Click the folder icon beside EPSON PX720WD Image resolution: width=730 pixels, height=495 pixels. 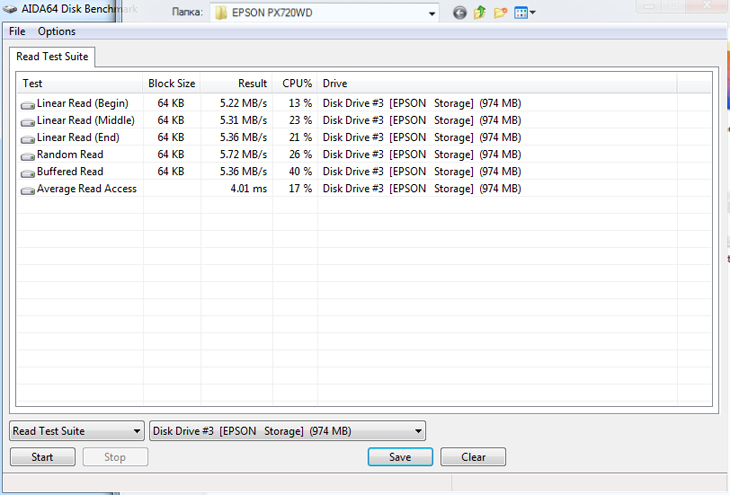coord(221,13)
